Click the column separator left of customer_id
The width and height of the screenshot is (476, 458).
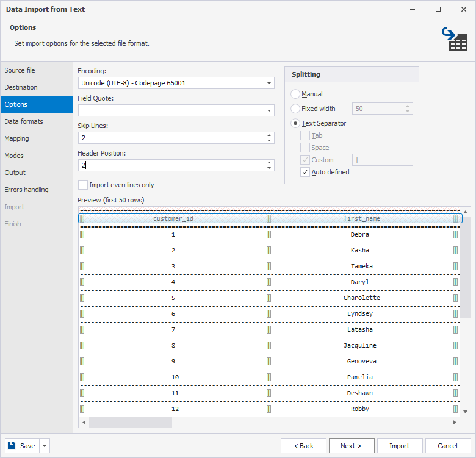click(82, 218)
